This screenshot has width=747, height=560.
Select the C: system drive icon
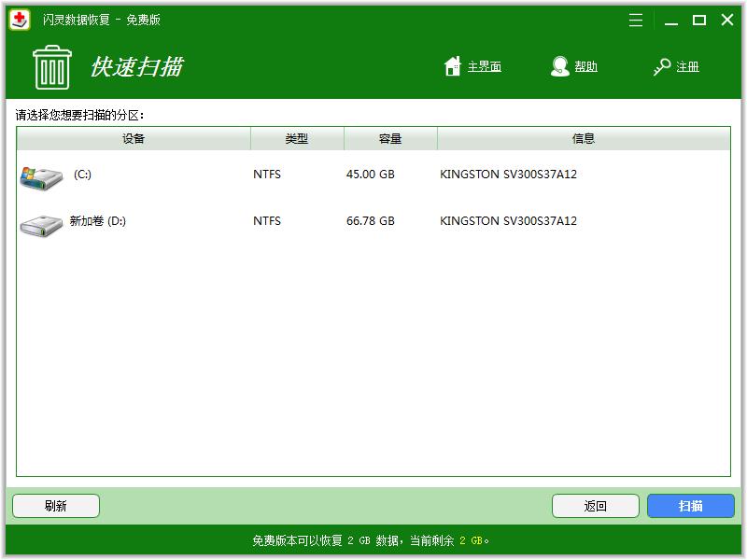click(x=41, y=175)
